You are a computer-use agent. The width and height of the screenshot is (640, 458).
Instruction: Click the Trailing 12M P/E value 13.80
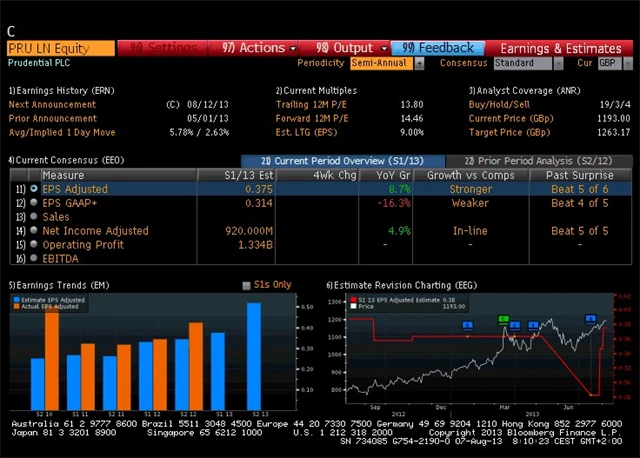[412, 104]
